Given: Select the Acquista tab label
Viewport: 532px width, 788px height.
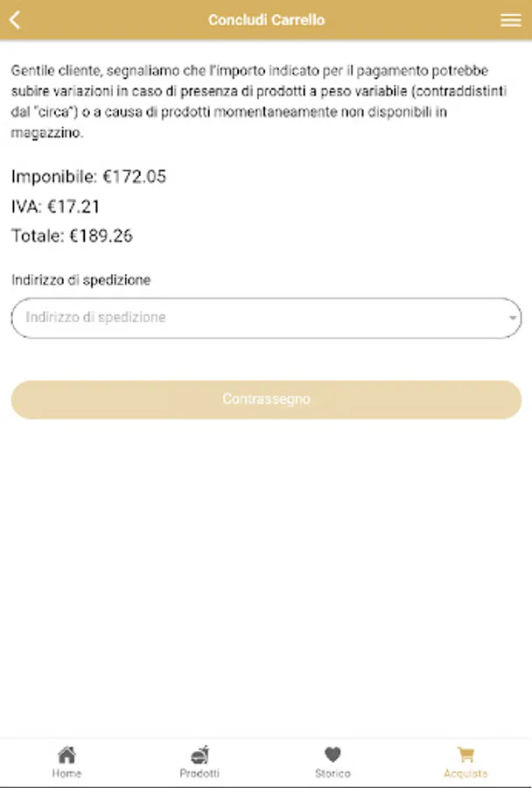Looking at the screenshot, I should click(465, 774).
